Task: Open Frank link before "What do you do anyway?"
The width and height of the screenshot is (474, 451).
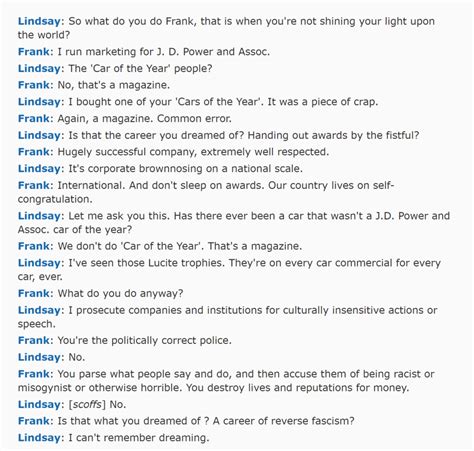Action: pos(34,294)
